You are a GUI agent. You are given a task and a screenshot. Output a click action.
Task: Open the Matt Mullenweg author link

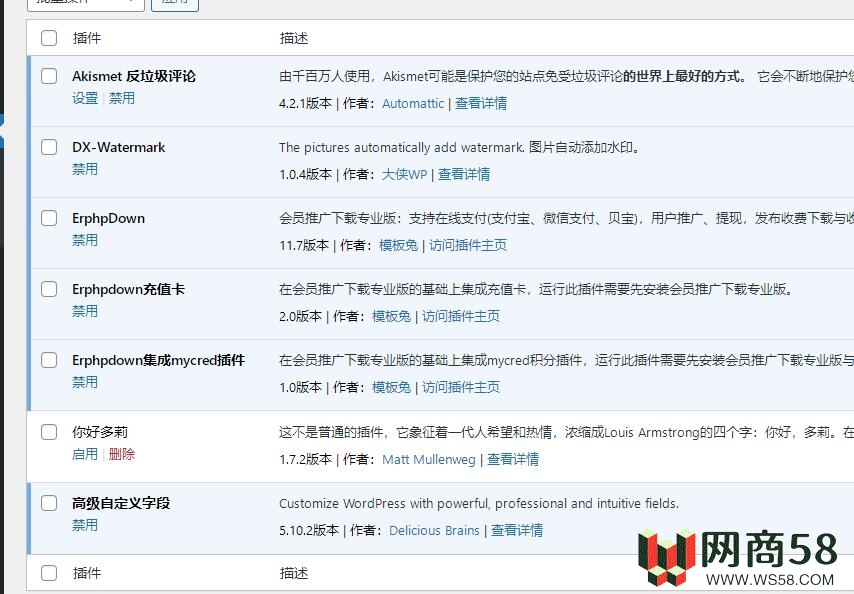(x=429, y=460)
